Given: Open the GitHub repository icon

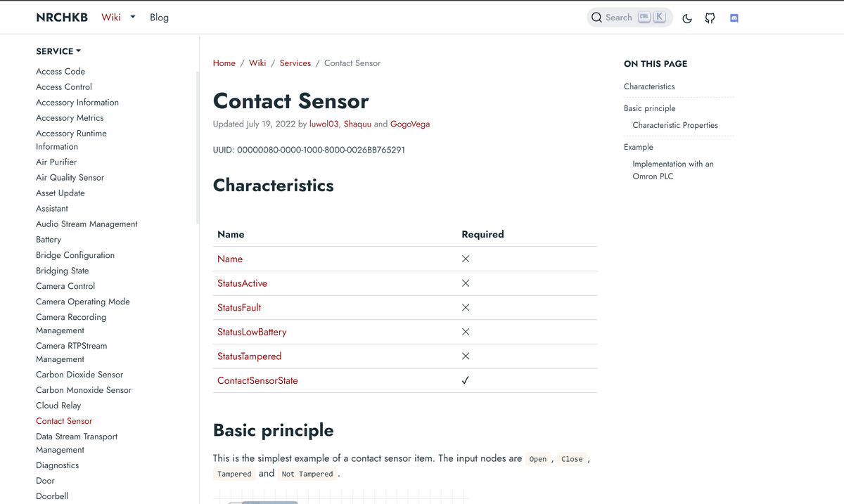Looking at the screenshot, I should point(710,18).
